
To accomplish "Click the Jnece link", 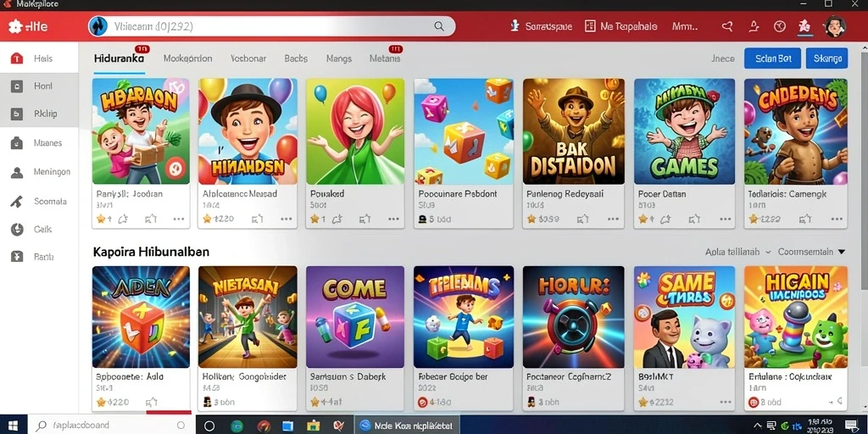I will click(x=723, y=58).
